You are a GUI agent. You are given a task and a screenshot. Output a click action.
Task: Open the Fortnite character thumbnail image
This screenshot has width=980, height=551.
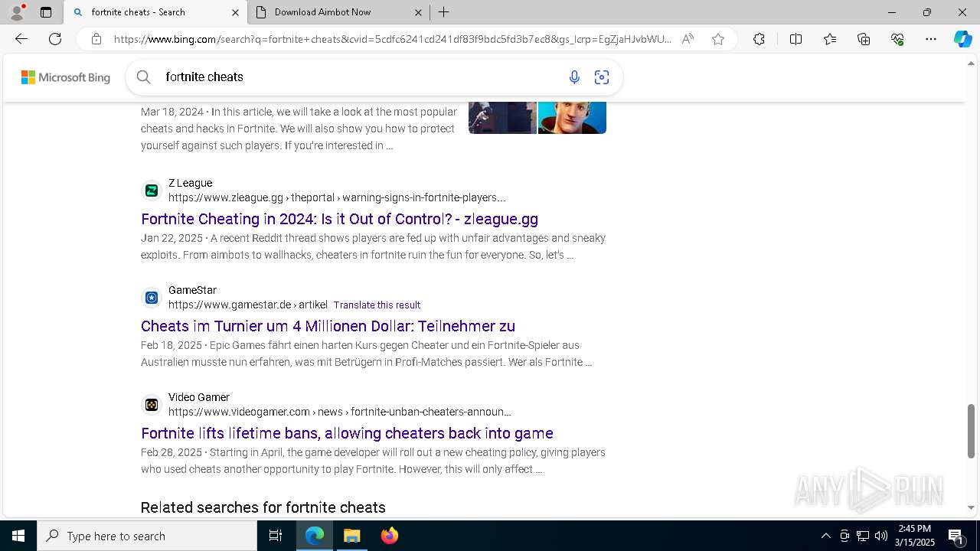pyautogui.click(x=572, y=118)
